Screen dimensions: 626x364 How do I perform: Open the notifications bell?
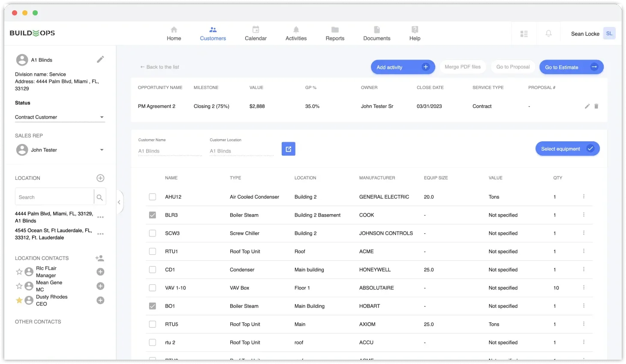[x=549, y=33]
